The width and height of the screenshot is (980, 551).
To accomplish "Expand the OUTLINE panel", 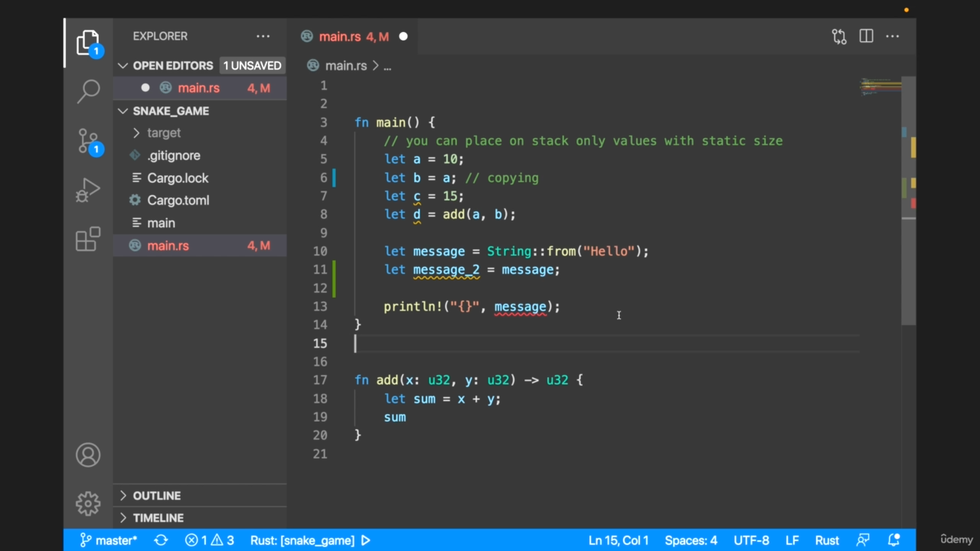I will [x=157, y=496].
